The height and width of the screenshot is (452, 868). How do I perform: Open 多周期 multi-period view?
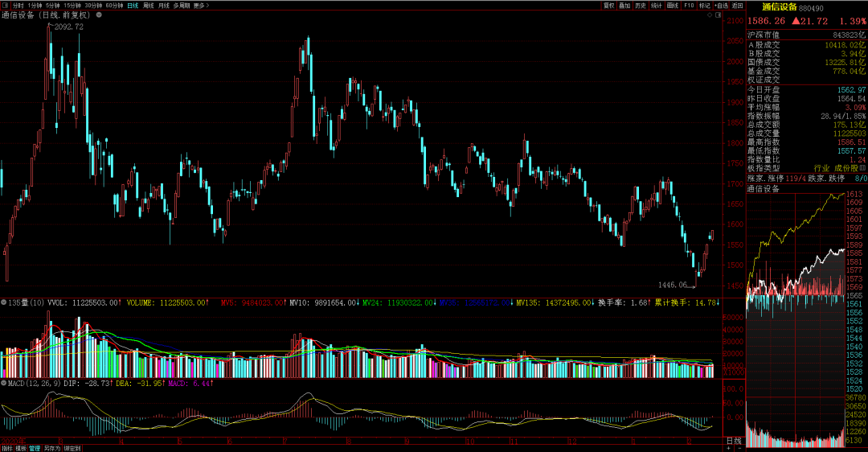click(182, 6)
